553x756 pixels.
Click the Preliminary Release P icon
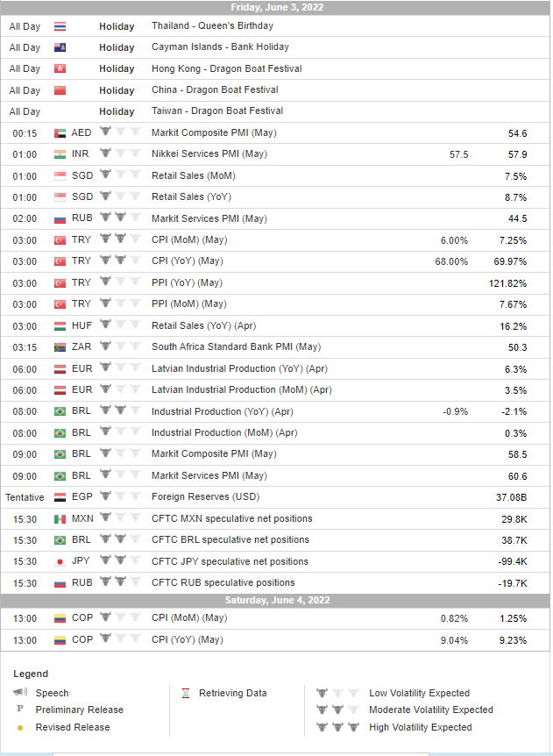click(20, 710)
